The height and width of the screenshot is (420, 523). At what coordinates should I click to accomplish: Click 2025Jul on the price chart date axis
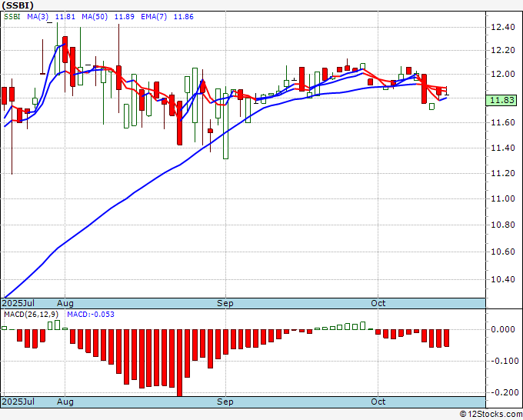pyautogui.click(x=18, y=303)
